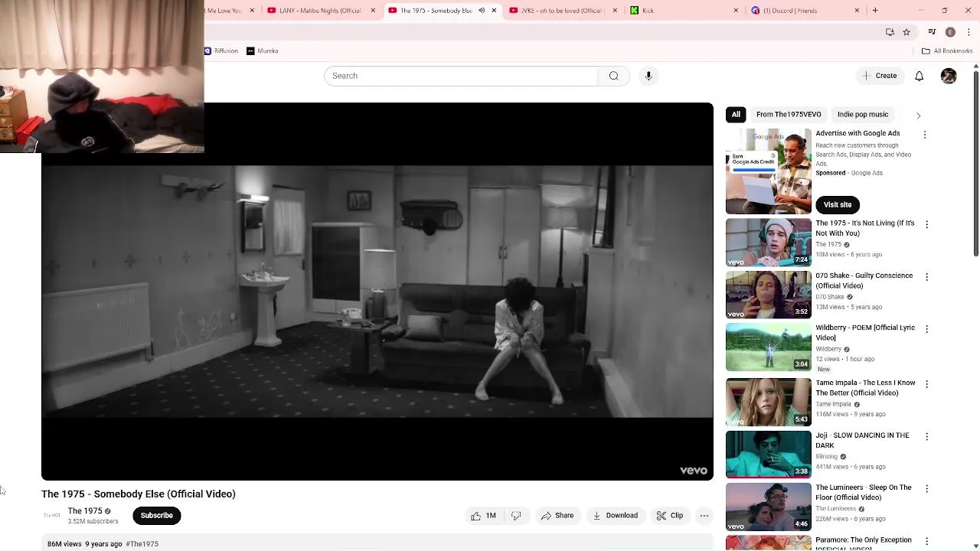Open The 1975 channel avatar
Viewport: 980px width, 551px height.
tap(51, 516)
